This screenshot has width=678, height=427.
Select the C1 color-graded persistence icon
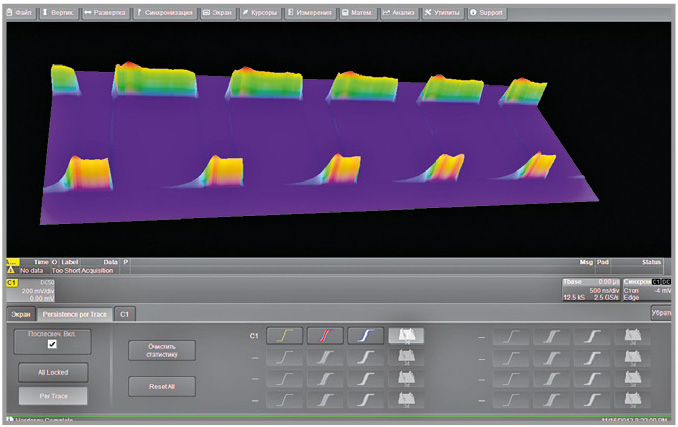pos(325,337)
